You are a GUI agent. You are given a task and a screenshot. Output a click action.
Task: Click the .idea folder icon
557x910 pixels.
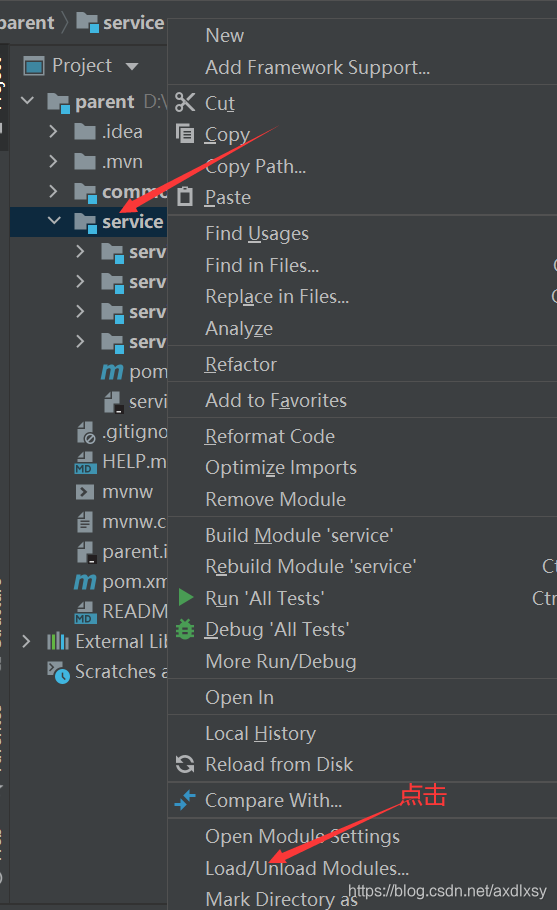pos(85,132)
